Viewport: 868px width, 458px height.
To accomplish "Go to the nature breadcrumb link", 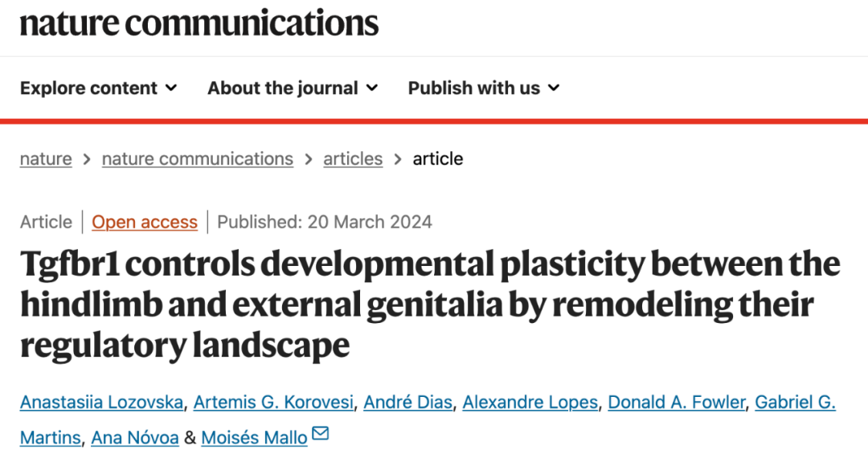I will (x=46, y=159).
